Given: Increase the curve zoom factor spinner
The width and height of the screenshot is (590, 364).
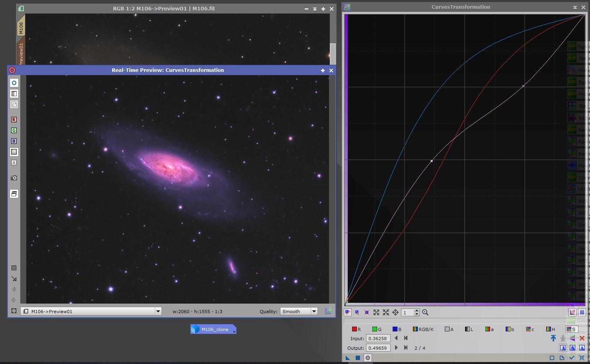Looking at the screenshot, I should (417, 311).
